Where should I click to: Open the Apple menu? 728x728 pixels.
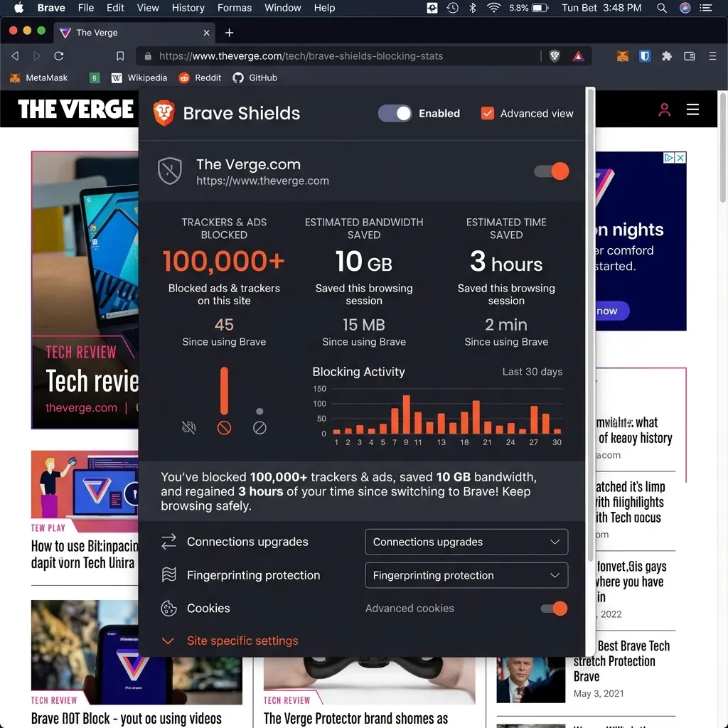[x=18, y=8]
